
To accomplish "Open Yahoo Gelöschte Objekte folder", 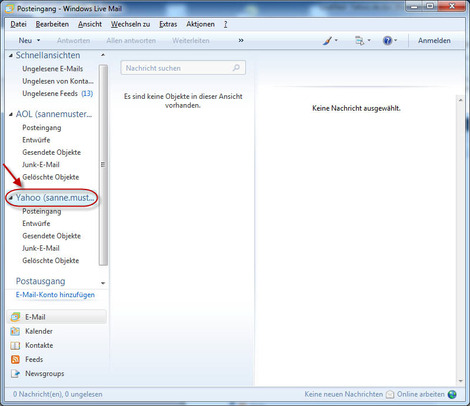I will 51,261.
